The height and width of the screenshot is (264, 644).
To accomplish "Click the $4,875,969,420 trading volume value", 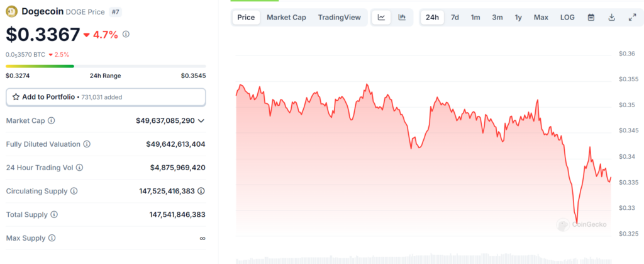I will point(178,168).
